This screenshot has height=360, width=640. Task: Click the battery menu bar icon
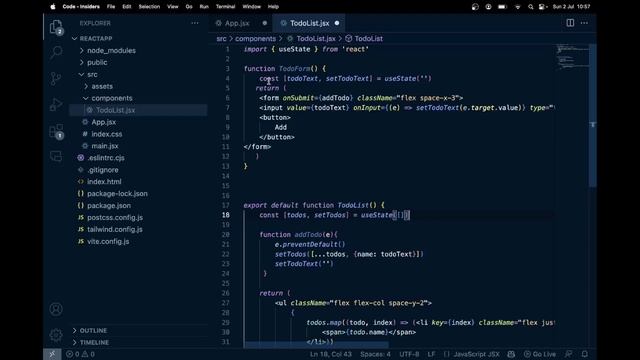pyautogui.click(x=502, y=7)
